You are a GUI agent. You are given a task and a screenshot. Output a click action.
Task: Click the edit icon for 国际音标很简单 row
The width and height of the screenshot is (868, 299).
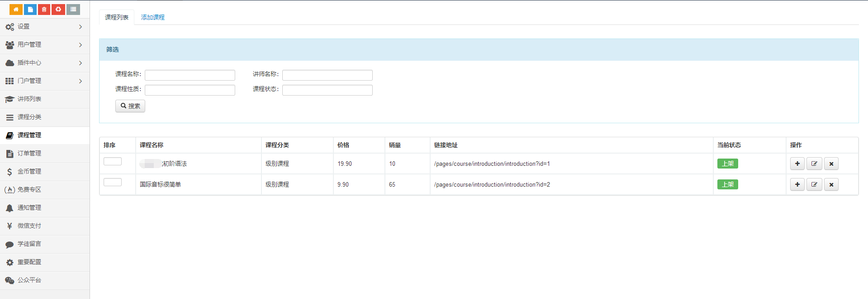pyautogui.click(x=814, y=184)
